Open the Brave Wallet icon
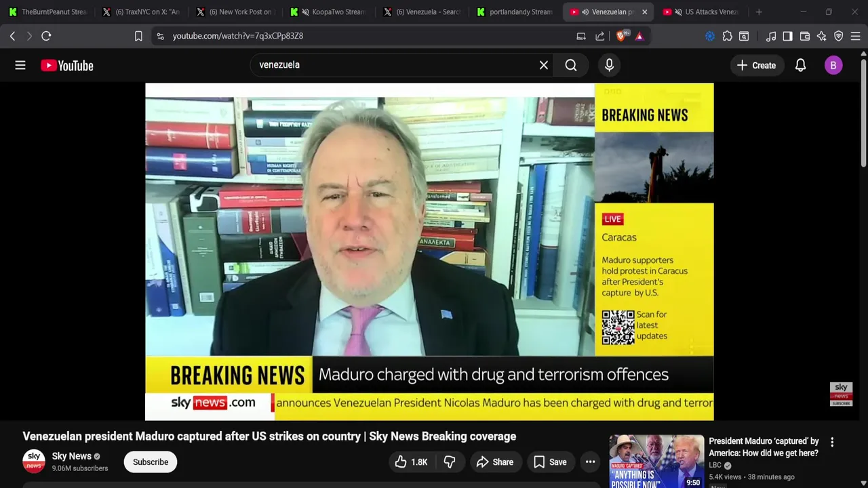The image size is (868, 488). click(x=805, y=36)
